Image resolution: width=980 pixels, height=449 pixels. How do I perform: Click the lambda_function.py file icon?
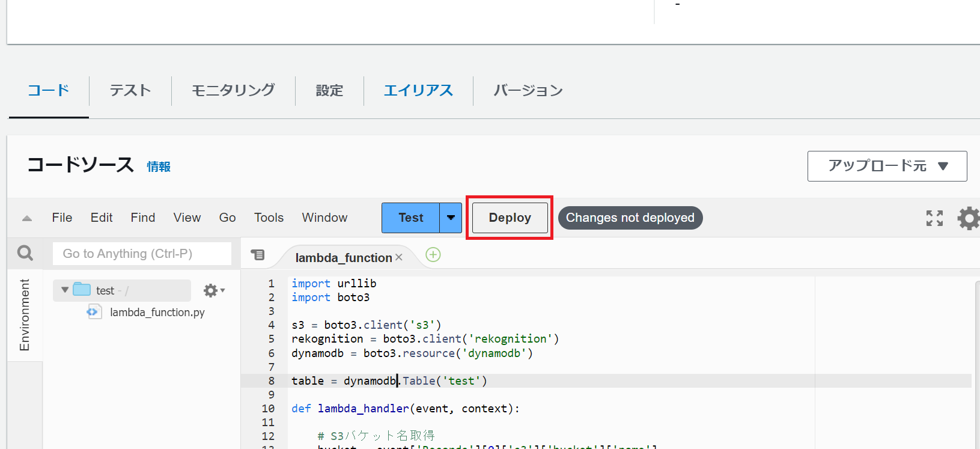(x=94, y=312)
